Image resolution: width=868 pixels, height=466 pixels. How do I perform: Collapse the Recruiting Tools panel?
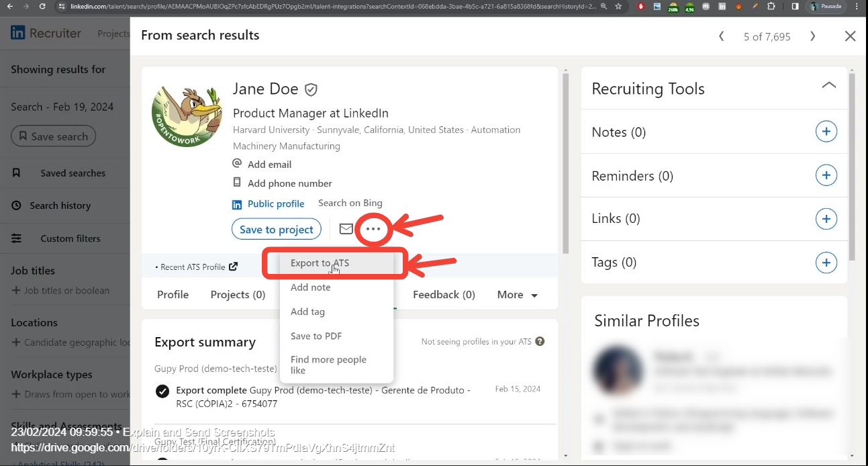click(x=828, y=85)
